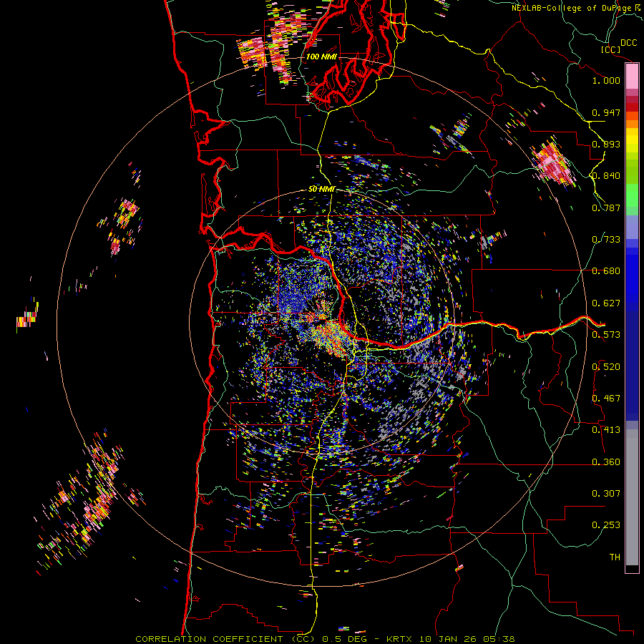Select the 0.360 scale value
The height and width of the screenshot is (644, 644).
click(x=606, y=462)
